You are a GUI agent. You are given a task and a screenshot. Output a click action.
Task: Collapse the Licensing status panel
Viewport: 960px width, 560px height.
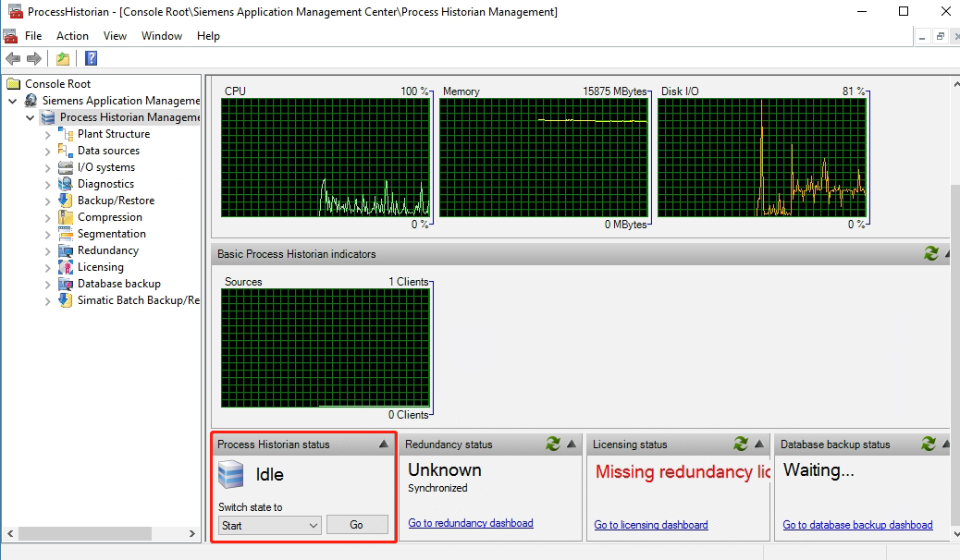(759, 444)
